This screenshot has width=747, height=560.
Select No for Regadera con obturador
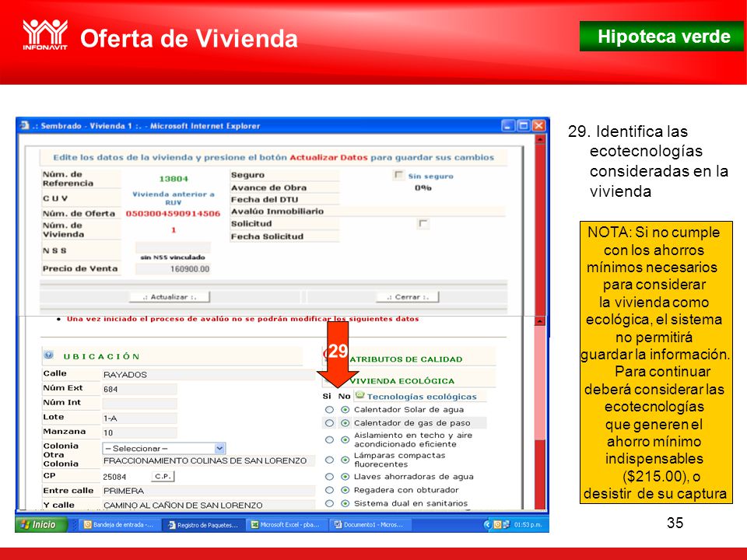345,490
